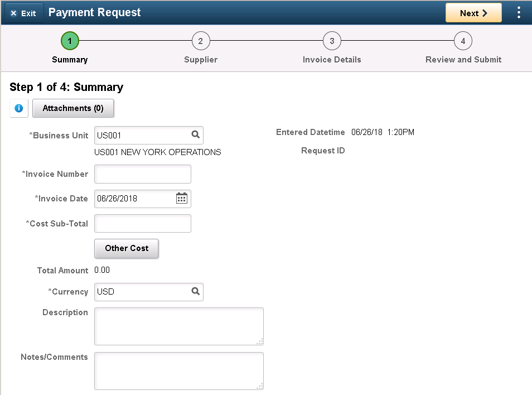
Task: Click the Other Cost button
Action: (x=127, y=248)
